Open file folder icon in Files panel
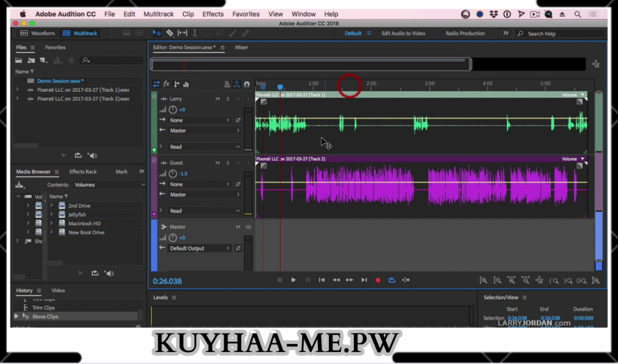The width and height of the screenshot is (618, 364). tap(19, 60)
